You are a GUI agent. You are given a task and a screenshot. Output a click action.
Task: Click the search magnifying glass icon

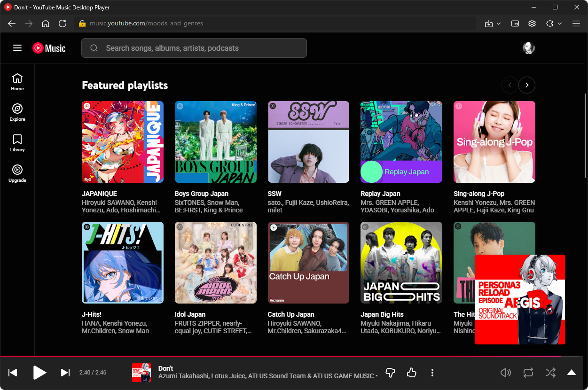click(x=94, y=48)
